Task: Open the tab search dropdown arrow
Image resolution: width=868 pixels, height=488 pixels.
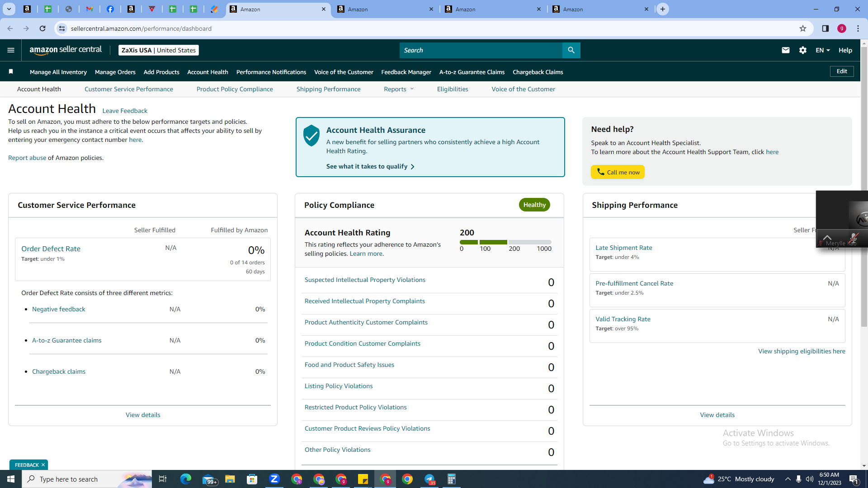Action: pyautogui.click(x=9, y=9)
